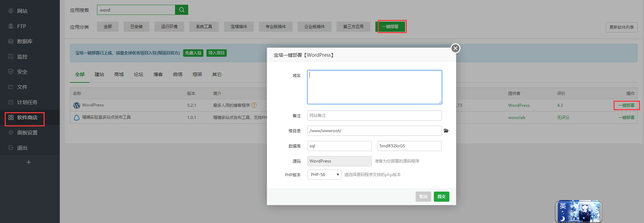
Task: Submit the deployment with 提交
Action: (x=442, y=197)
